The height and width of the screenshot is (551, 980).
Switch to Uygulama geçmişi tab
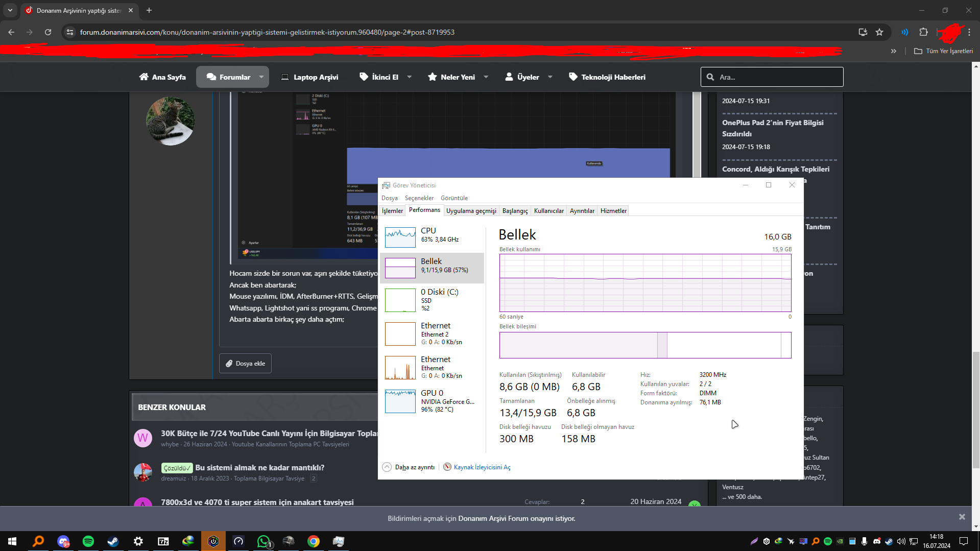click(471, 211)
